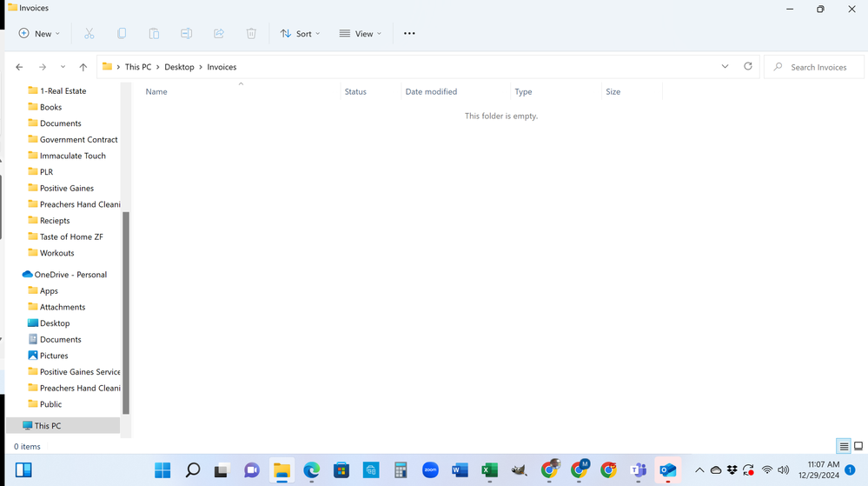Click the Share icon in toolbar
Screen dimensions: 868x486
coord(219,34)
